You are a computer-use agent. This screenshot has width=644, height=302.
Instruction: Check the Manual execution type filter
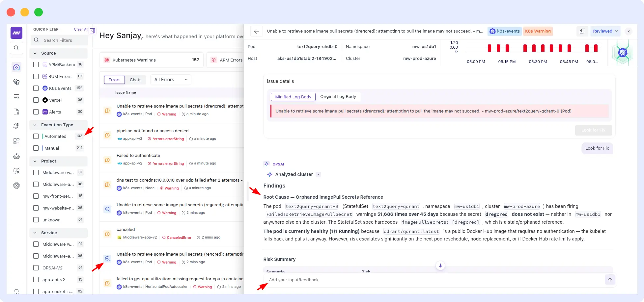(x=36, y=148)
